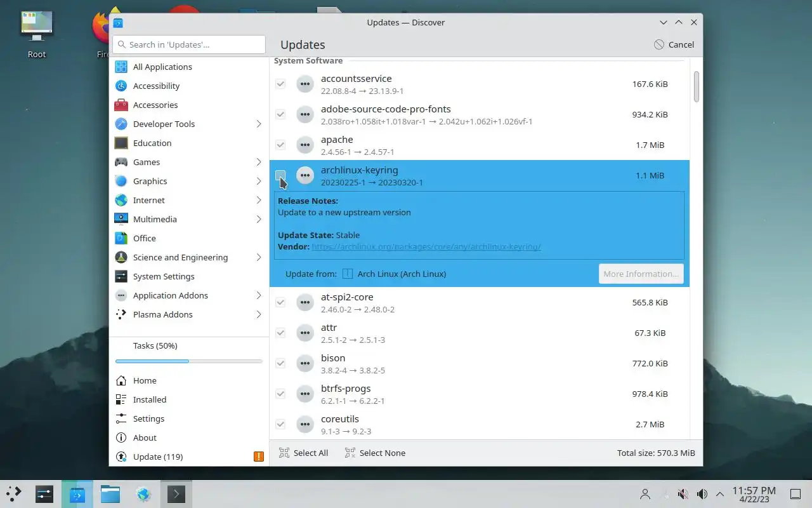Show hidden system tray icons arrow
This screenshot has width=812, height=508.
click(x=720, y=494)
